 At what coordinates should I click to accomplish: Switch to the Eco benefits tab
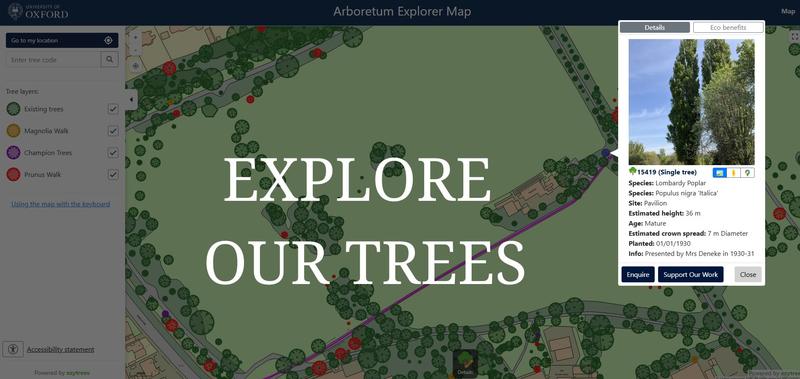coord(728,28)
